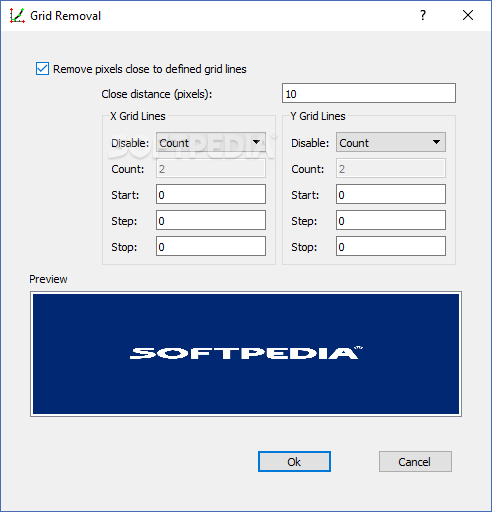Viewport: 492px width, 512px height.
Task: Focus the Y Grid Lines Step field
Action: [x=391, y=220]
